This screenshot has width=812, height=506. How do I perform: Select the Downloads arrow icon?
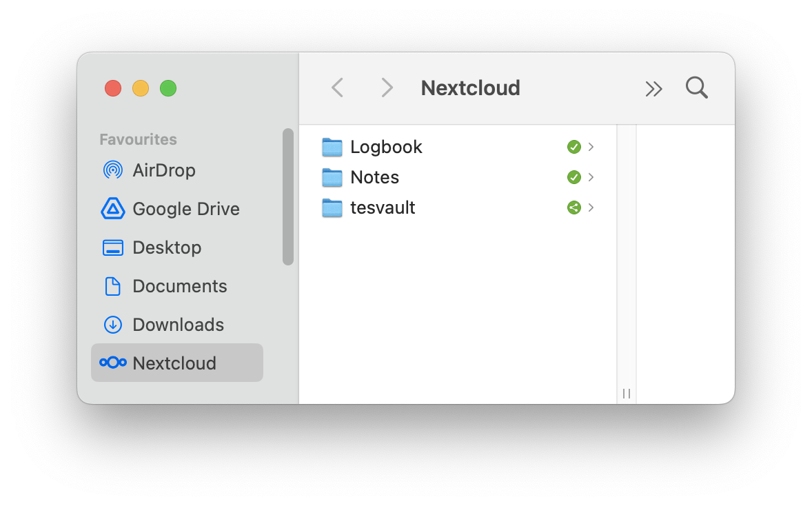(113, 325)
